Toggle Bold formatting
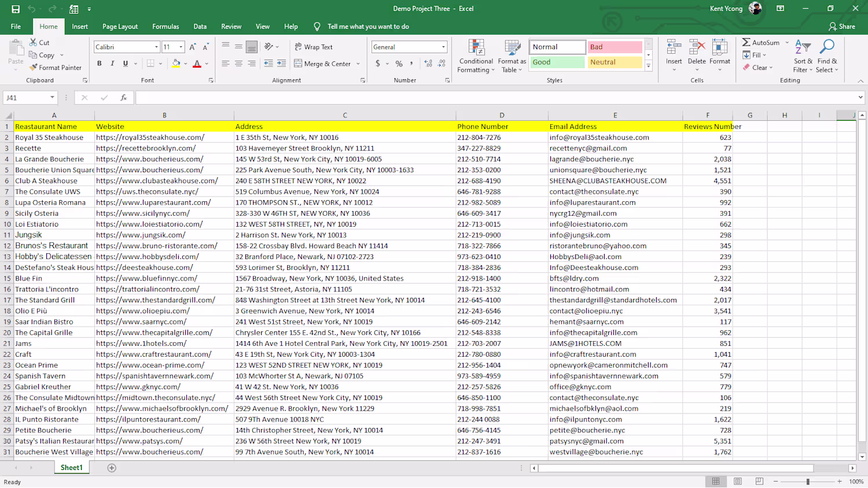This screenshot has width=868, height=488. [x=100, y=64]
